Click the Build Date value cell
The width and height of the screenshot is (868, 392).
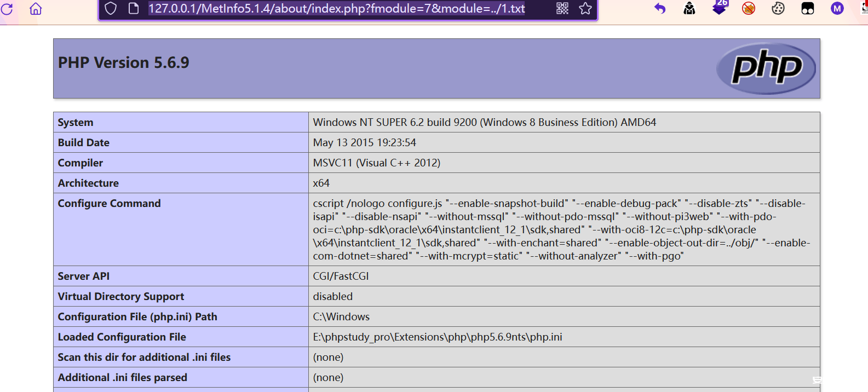click(364, 142)
